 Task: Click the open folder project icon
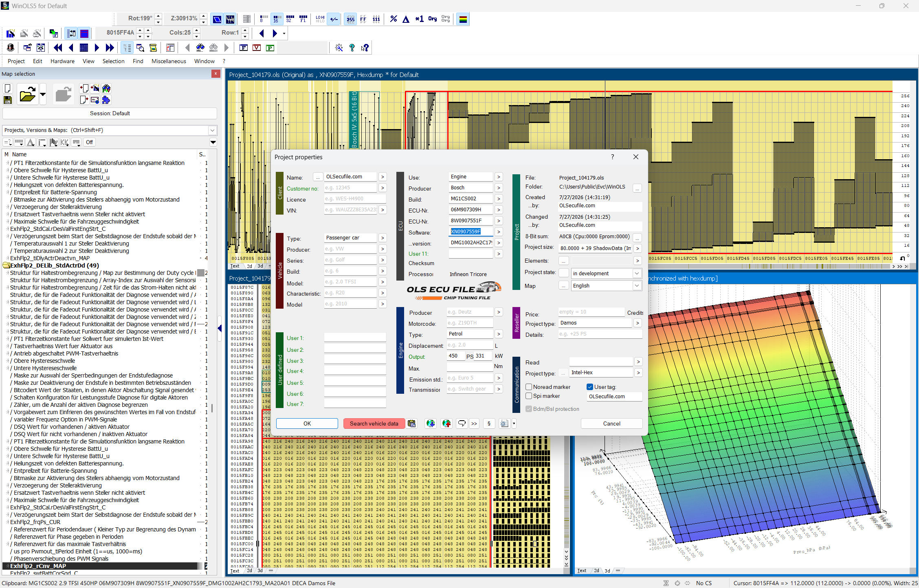(27, 94)
